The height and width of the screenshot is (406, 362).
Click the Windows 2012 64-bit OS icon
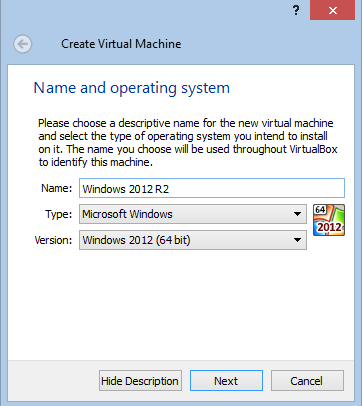[x=329, y=220]
